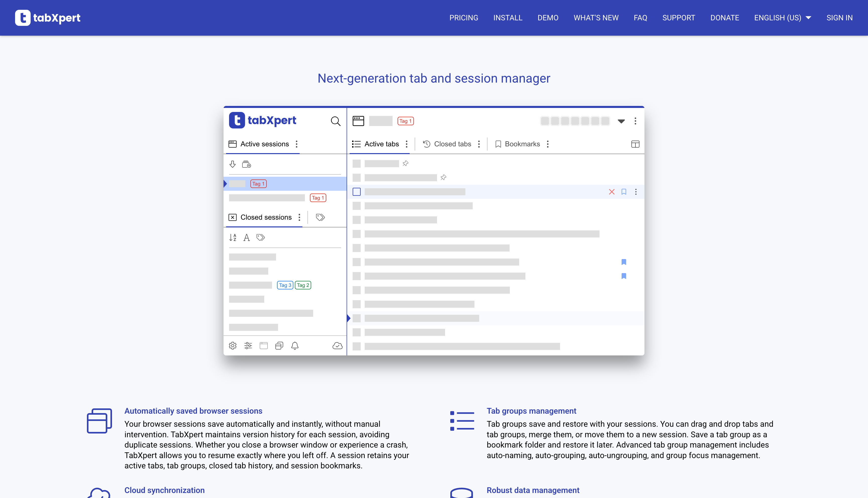Check the highlighted tab row checkbox
The width and height of the screenshot is (868, 498).
(x=356, y=192)
